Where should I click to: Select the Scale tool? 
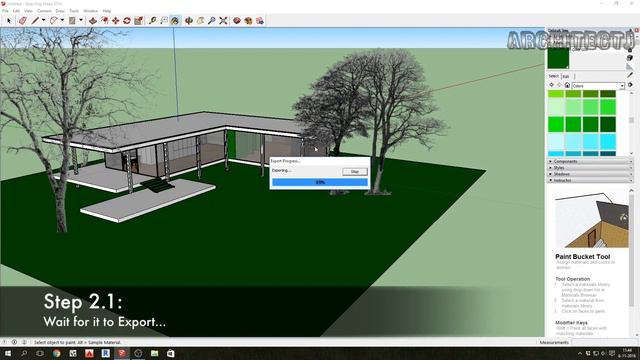(139, 20)
